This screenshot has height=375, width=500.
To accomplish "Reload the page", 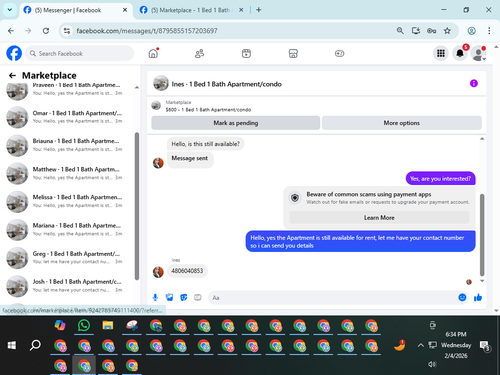I will 46,31.
